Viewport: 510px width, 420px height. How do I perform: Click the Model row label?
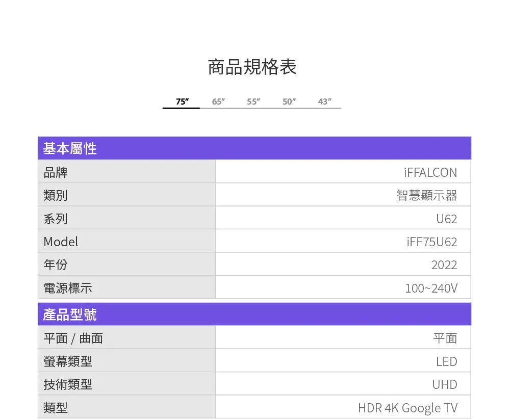(61, 242)
